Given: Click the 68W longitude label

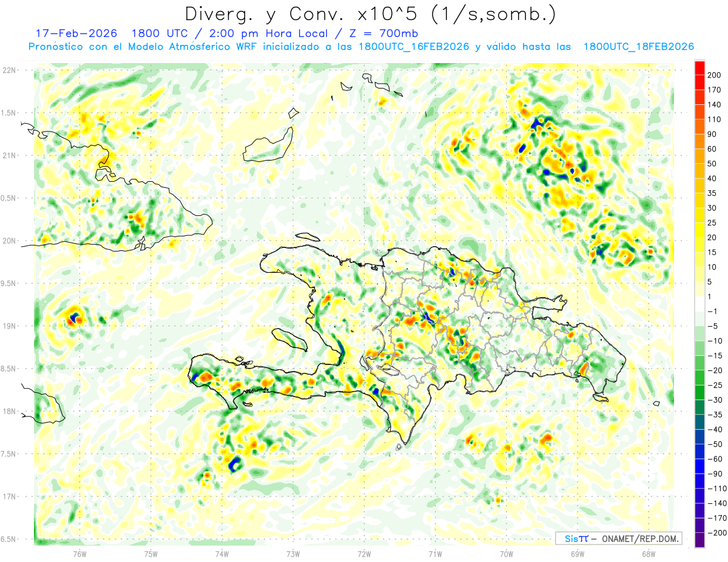Looking at the screenshot, I should (649, 554).
